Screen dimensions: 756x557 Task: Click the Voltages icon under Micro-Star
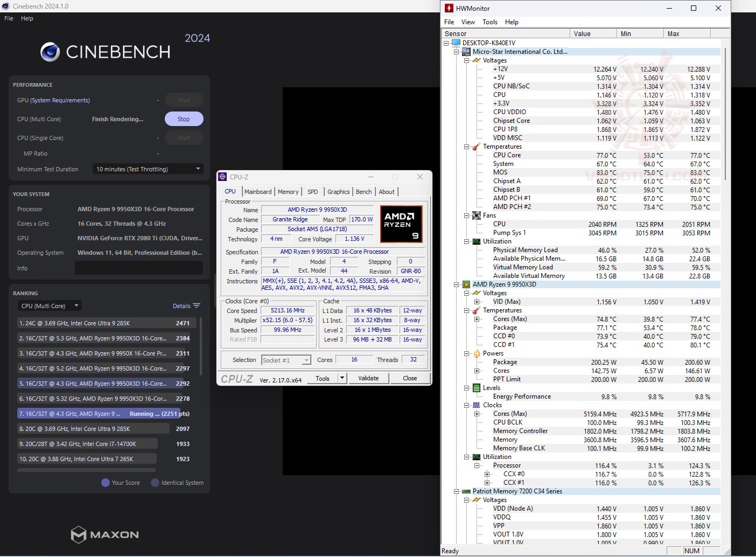pos(477,60)
